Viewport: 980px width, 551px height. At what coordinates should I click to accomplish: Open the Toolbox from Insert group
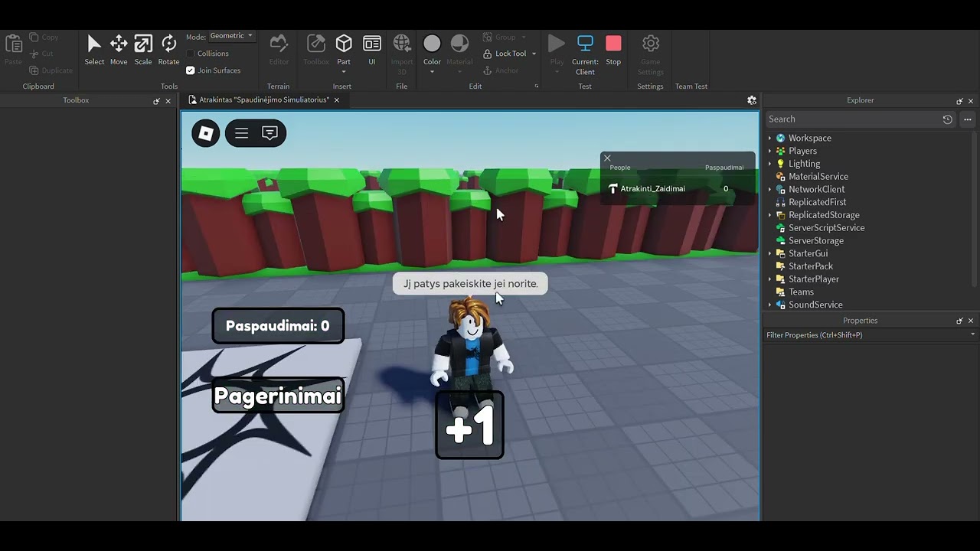click(316, 49)
